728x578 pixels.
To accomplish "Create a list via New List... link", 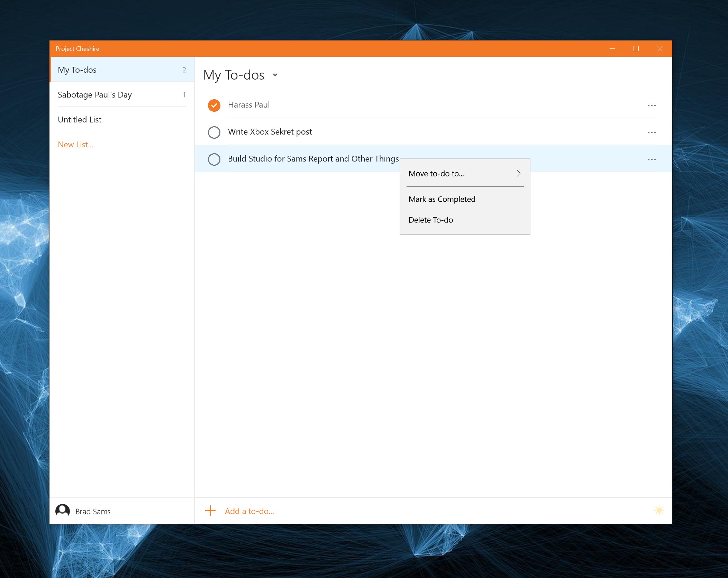I will coord(75,145).
